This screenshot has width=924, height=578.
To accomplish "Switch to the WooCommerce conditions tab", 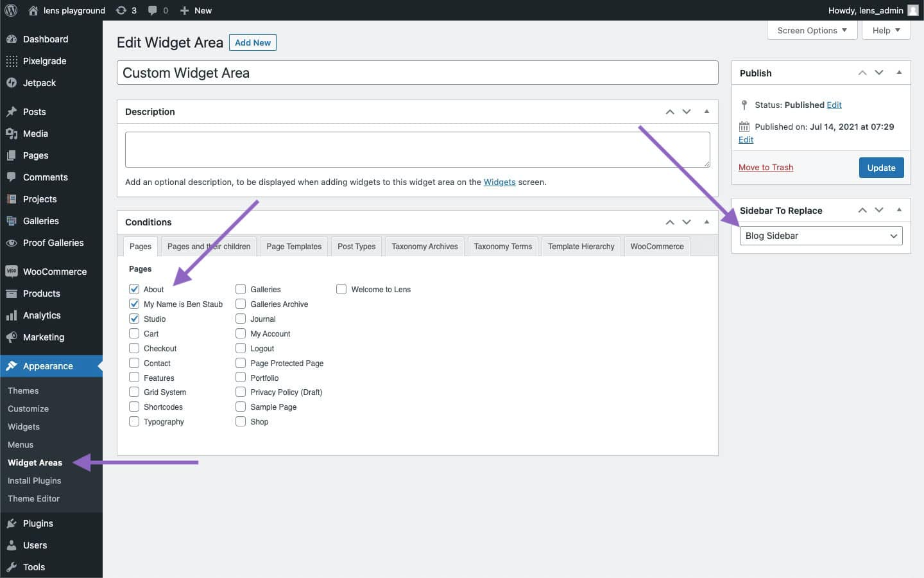I will click(657, 247).
